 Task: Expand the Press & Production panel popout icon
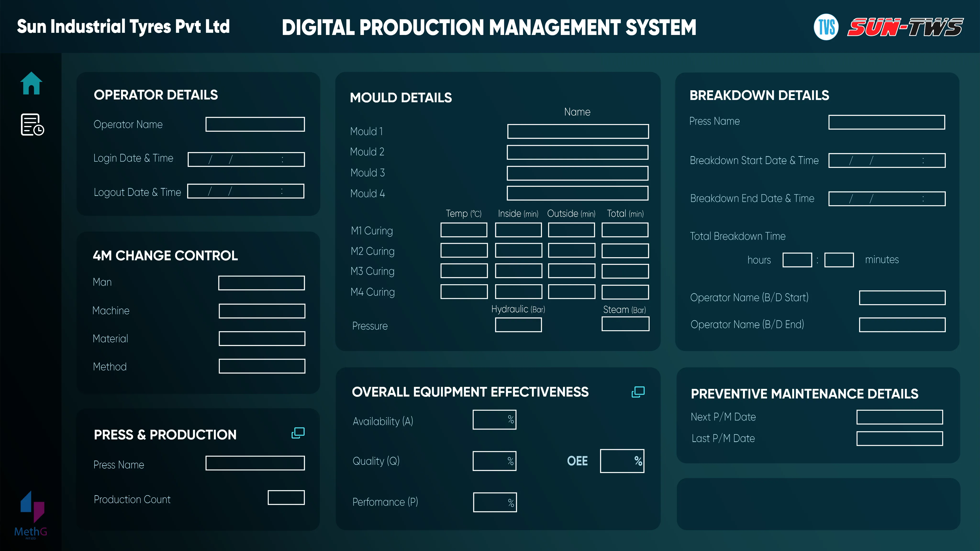298,433
